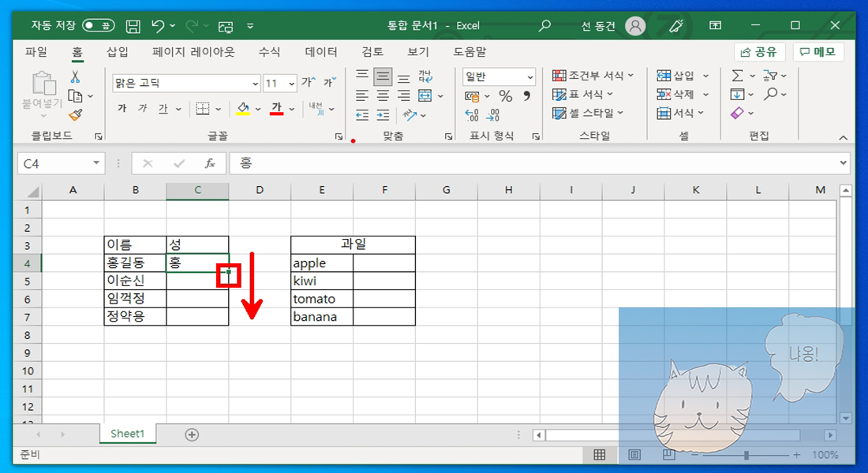Open the 삽입 tab
Viewport: 868px width, 473px height.
coord(118,52)
